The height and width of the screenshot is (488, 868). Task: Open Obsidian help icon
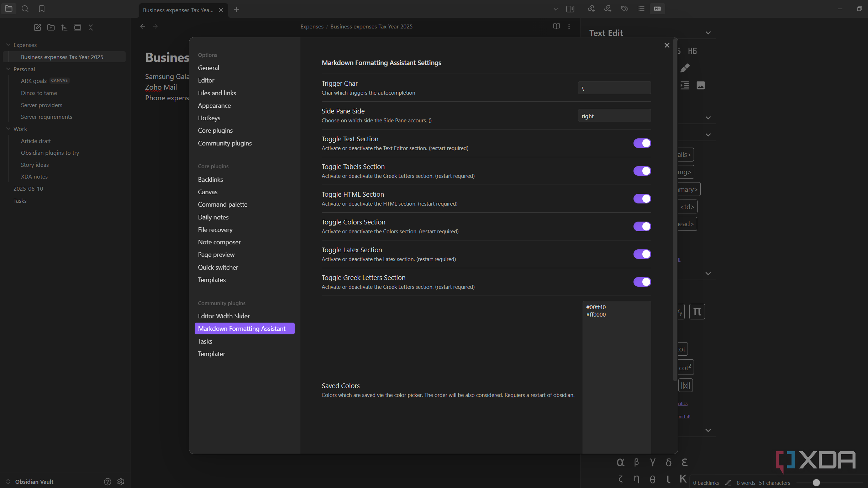pyautogui.click(x=107, y=482)
